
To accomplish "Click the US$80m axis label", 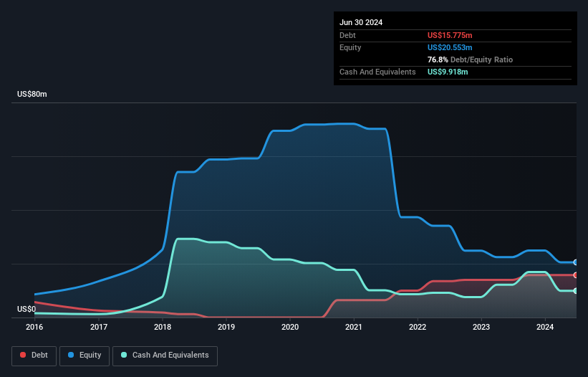I will 32,94.
